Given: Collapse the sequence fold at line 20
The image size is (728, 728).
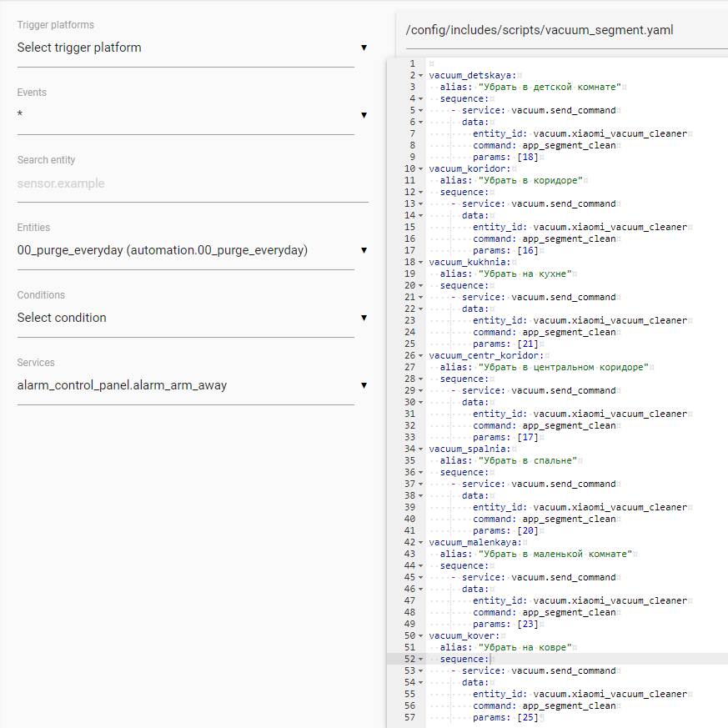Looking at the screenshot, I should [420, 285].
